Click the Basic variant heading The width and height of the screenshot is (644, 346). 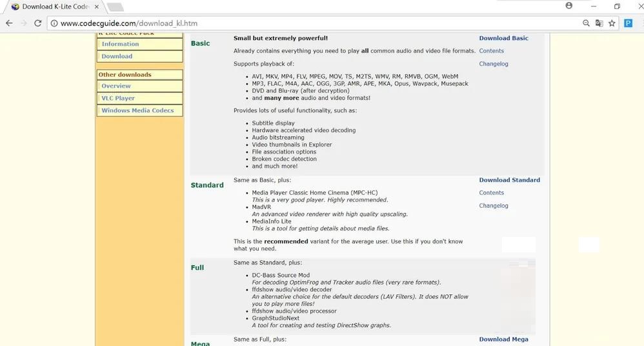(x=200, y=43)
